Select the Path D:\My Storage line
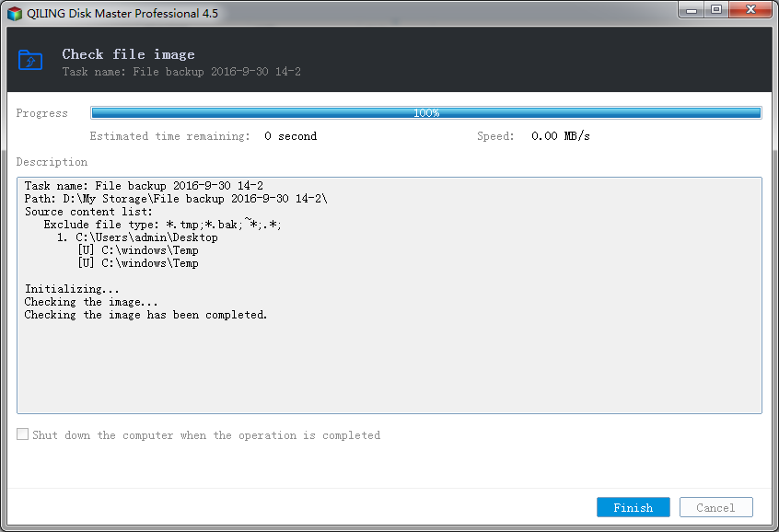This screenshot has width=779, height=532. tap(177, 199)
